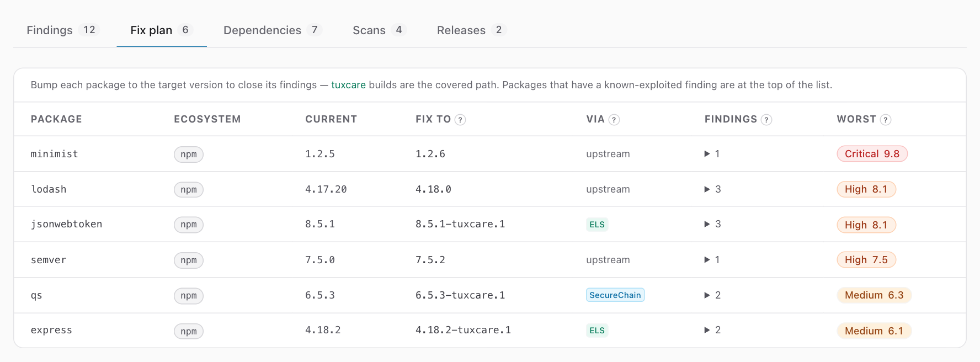Screen dimensions: 980x362
Task: Open the Fix To column help icon
Action: pos(460,120)
